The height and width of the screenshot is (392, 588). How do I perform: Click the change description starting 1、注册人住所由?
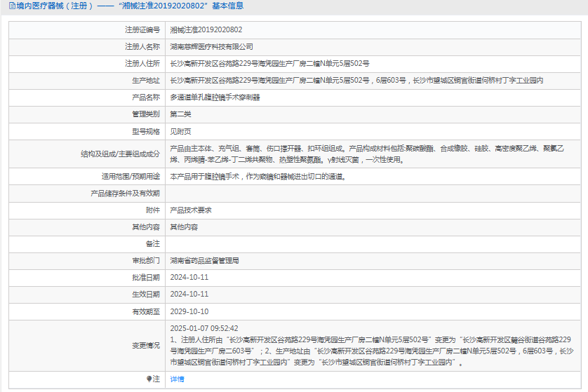click(x=372, y=351)
